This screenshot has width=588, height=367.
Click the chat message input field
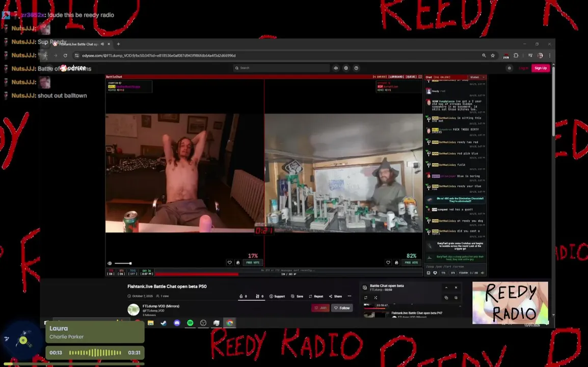(x=455, y=267)
